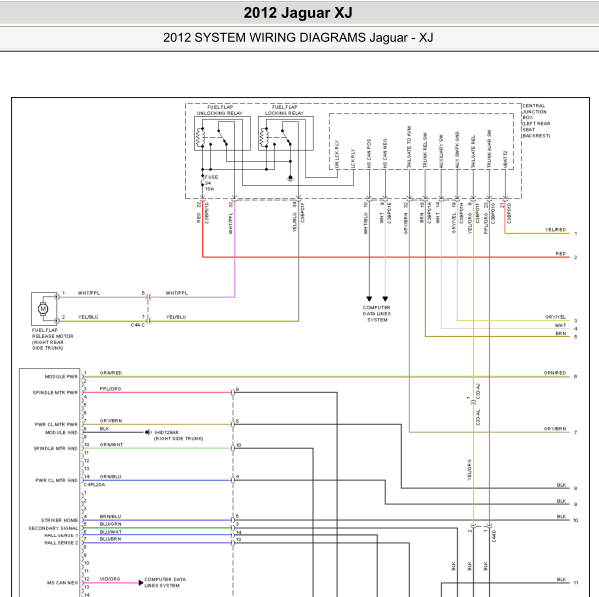Click 'COMPUTER DATA LINES SYSTEM' below the CAN arrows
This screenshot has width=599, height=597.
point(377,314)
